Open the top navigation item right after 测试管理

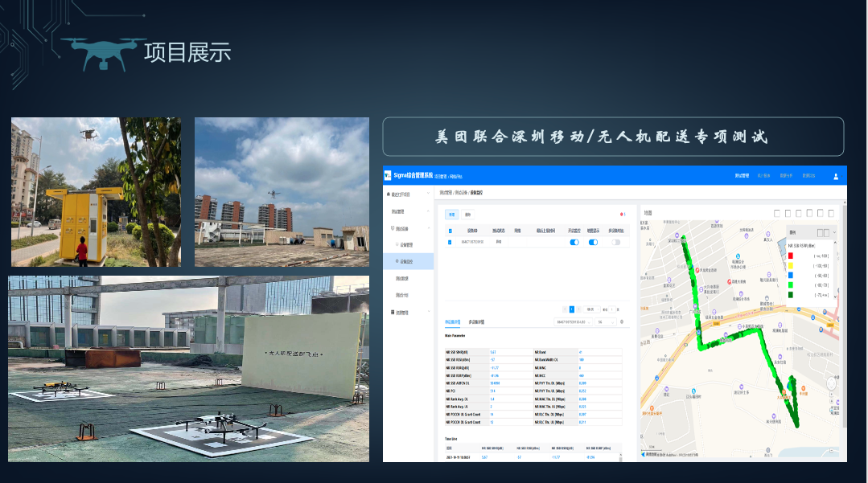(x=764, y=176)
